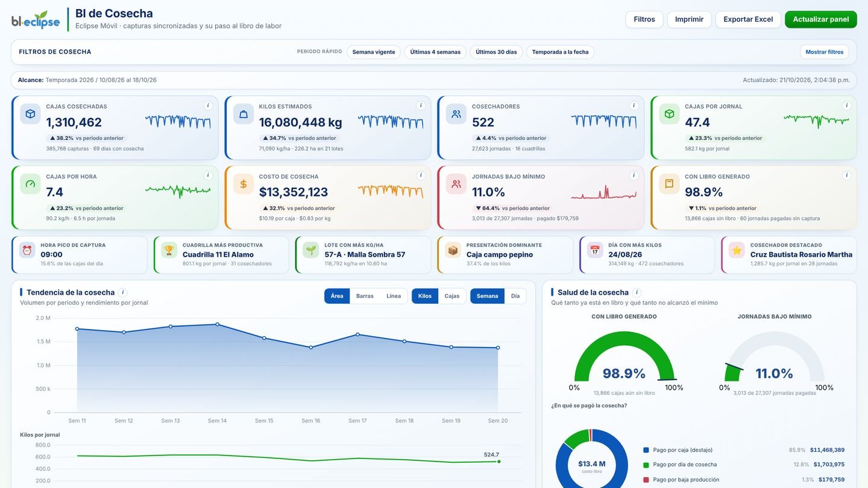Viewport: 868px width, 488px height.
Task: Open info icon beside Tendencia de la cosecha
Action: pos(123,292)
